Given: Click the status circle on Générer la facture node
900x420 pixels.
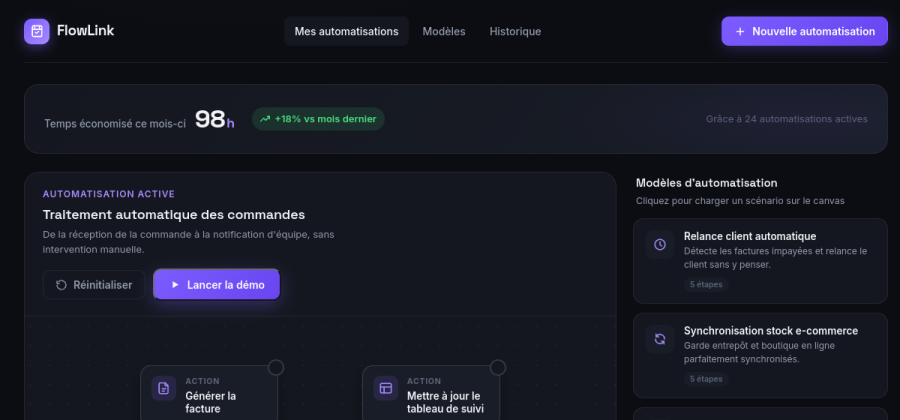Looking at the screenshot, I should [276, 367].
